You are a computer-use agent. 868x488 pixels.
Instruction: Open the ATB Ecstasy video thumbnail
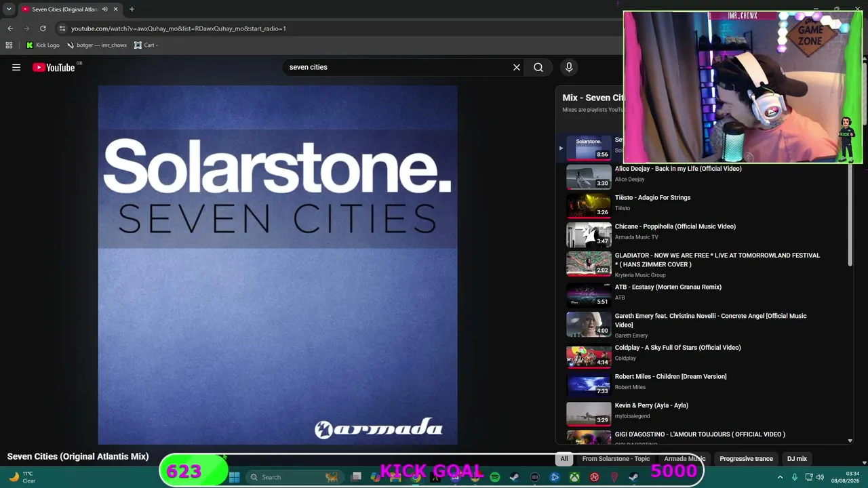(x=589, y=296)
